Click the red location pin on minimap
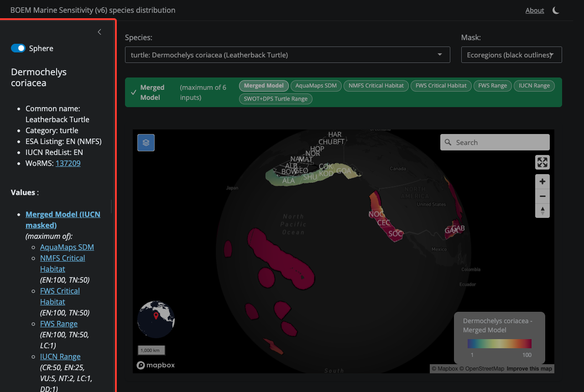The width and height of the screenshot is (584, 392). tap(156, 315)
